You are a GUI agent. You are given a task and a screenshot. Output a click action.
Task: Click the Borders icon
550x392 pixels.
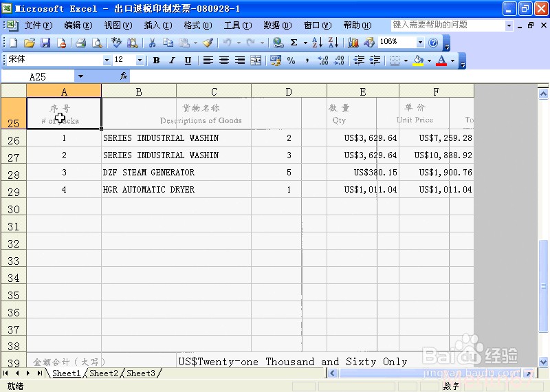[395, 61]
